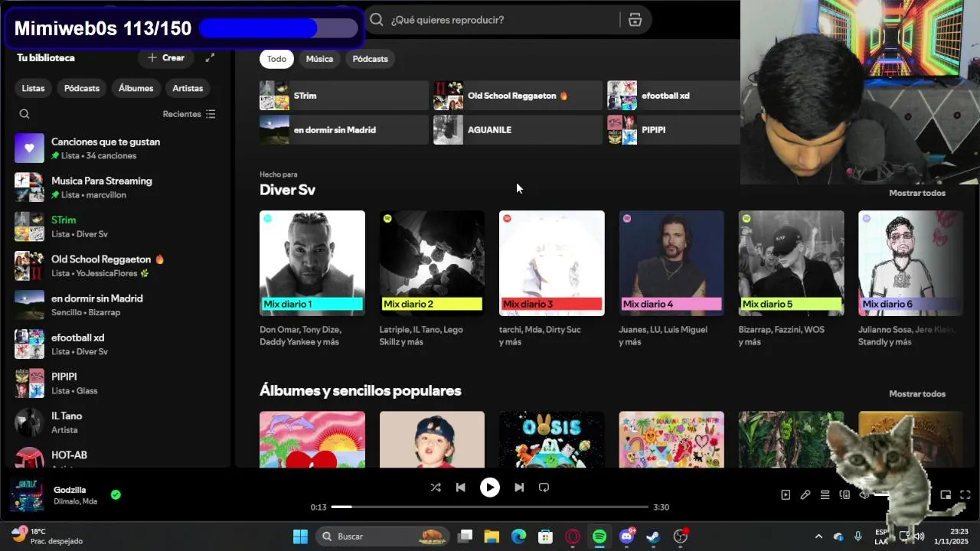Skip to previous track
The height and width of the screenshot is (551, 980).
tap(461, 487)
